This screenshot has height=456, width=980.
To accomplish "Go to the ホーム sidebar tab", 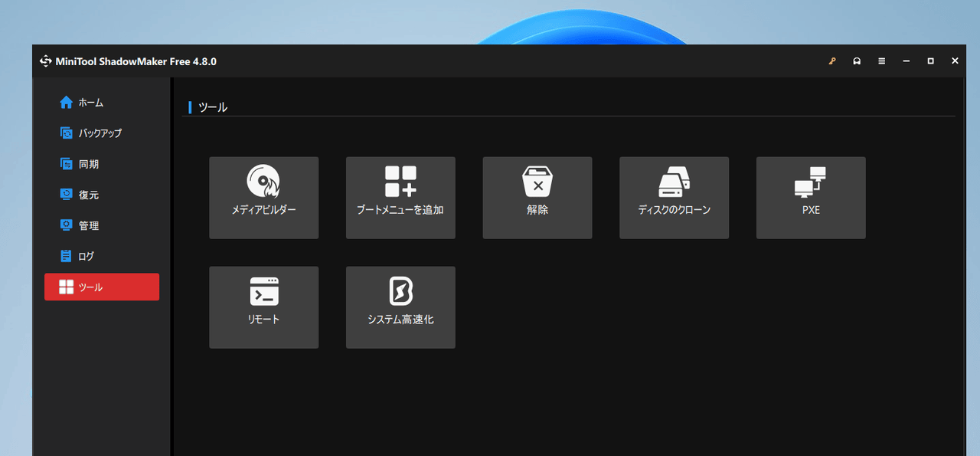I will click(x=90, y=103).
